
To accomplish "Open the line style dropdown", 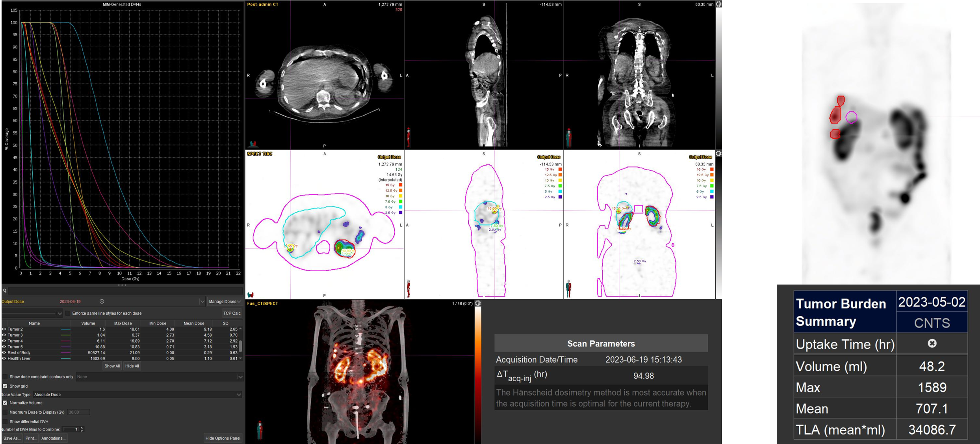I will [x=59, y=313].
